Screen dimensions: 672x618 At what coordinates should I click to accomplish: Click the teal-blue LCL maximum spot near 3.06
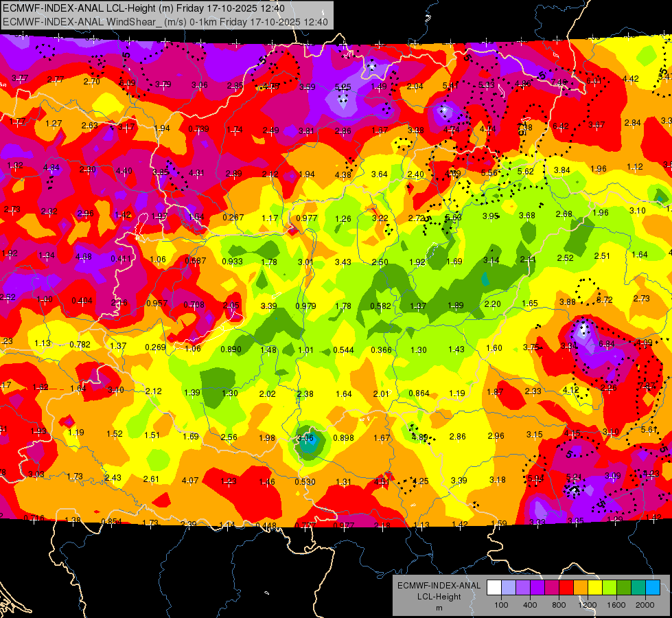coord(308,444)
